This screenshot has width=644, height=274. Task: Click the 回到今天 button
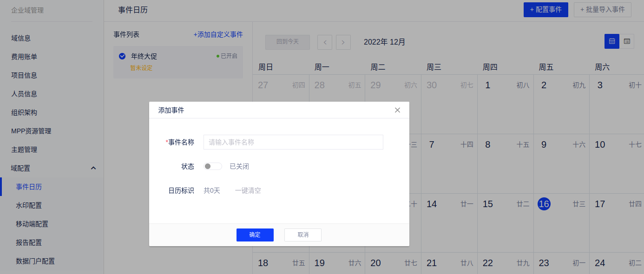pyautogui.click(x=287, y=42)
